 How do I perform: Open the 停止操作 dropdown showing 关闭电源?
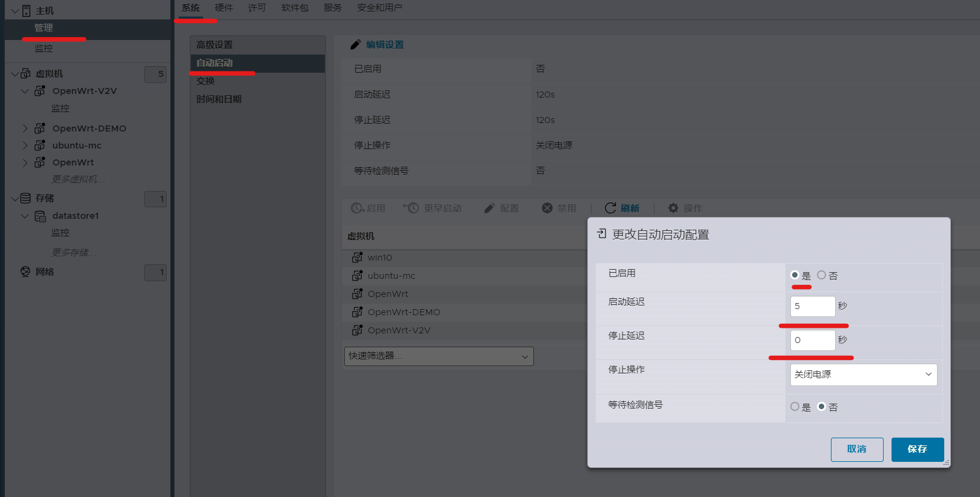(864, 375)
